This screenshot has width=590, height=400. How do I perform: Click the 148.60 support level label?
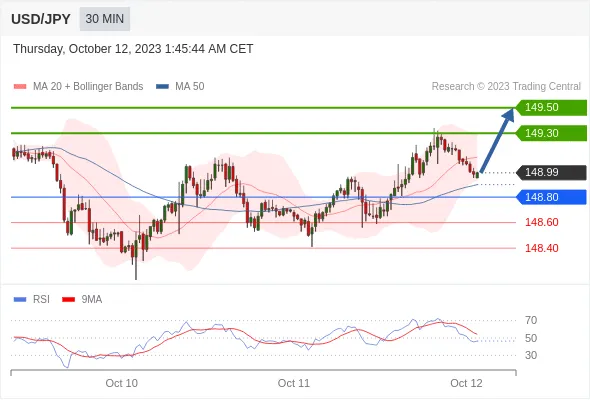tap(541, 222)
